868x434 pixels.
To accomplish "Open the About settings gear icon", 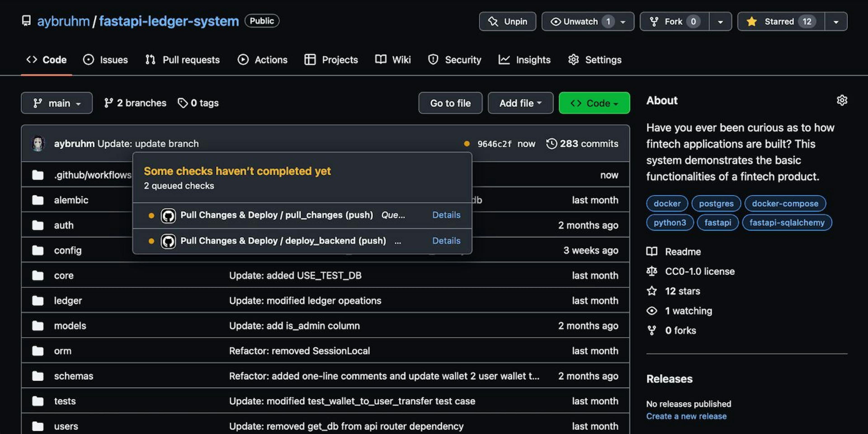I will pos(842,100).
